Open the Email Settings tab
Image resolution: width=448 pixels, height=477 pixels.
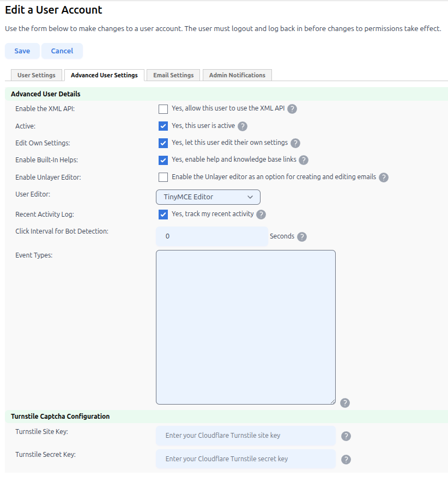click(173, 75)
